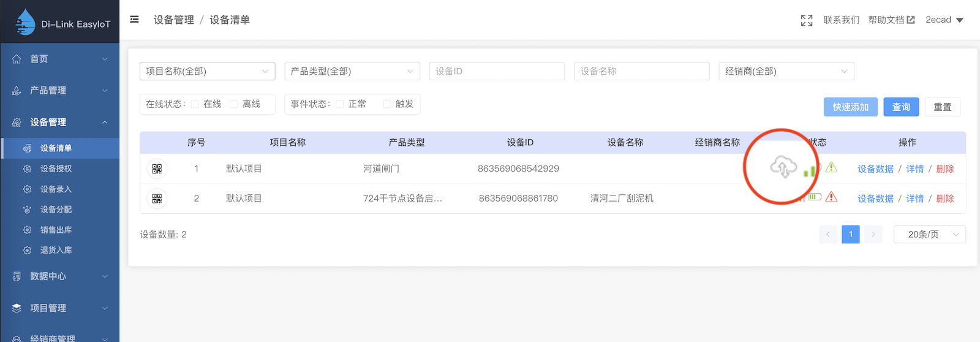Go to previous page arrow

coord(828,234)
